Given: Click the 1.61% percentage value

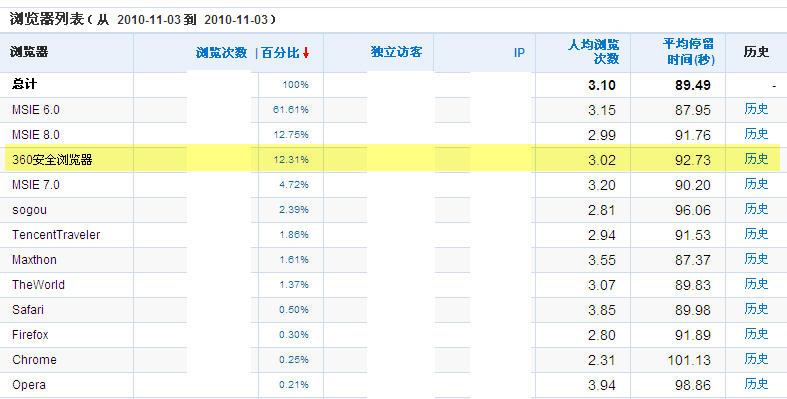Looking at the screenshot, I should click(294, 260).
